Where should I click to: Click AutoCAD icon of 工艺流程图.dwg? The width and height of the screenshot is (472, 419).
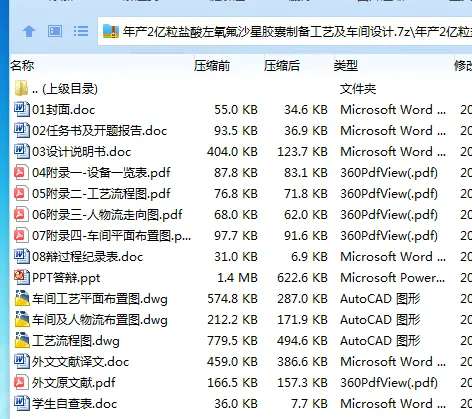coord(22,340)
